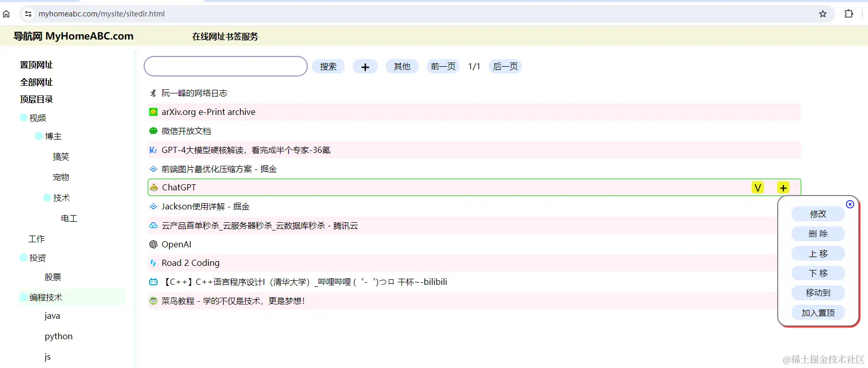Open 全部网址 in the sidebar

(x=36, y=82)
